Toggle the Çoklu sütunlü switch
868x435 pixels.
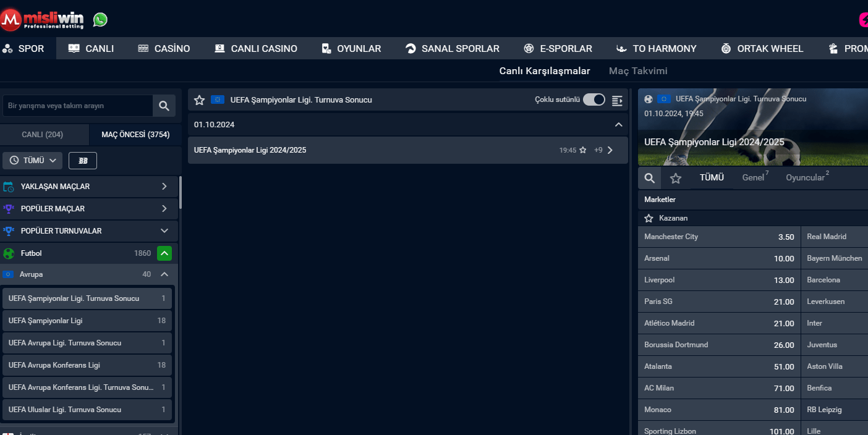coord(594,99)
